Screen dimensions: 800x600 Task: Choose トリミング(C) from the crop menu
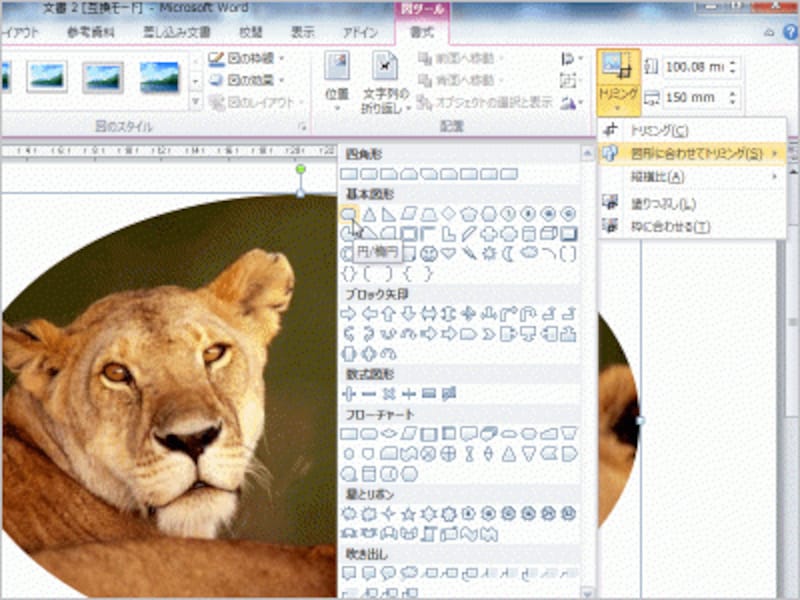691,131
